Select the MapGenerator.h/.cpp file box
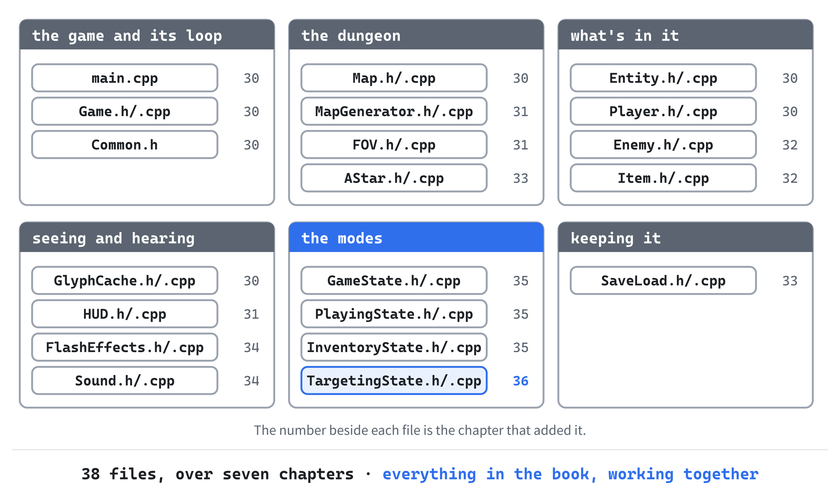 click(394, 111)
